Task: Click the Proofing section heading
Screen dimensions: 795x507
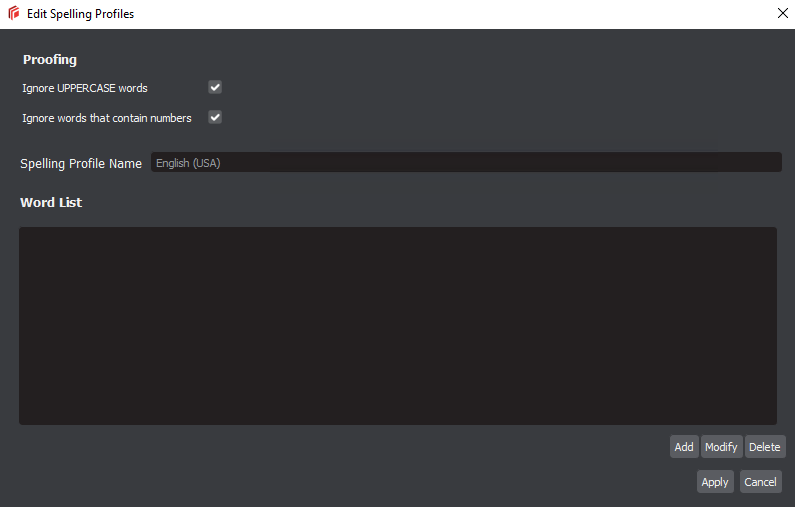Action: [50, 60]
